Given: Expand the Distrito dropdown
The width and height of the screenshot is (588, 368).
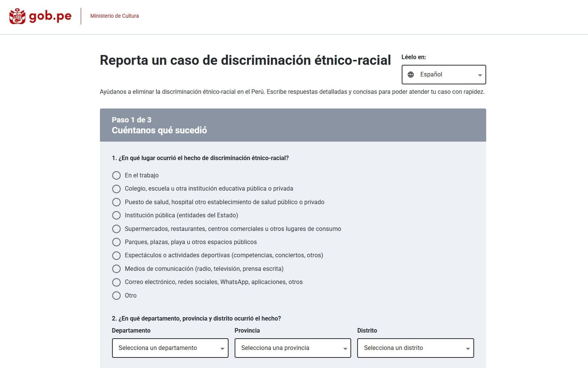Looking at the screenshot, I should 415,348.
